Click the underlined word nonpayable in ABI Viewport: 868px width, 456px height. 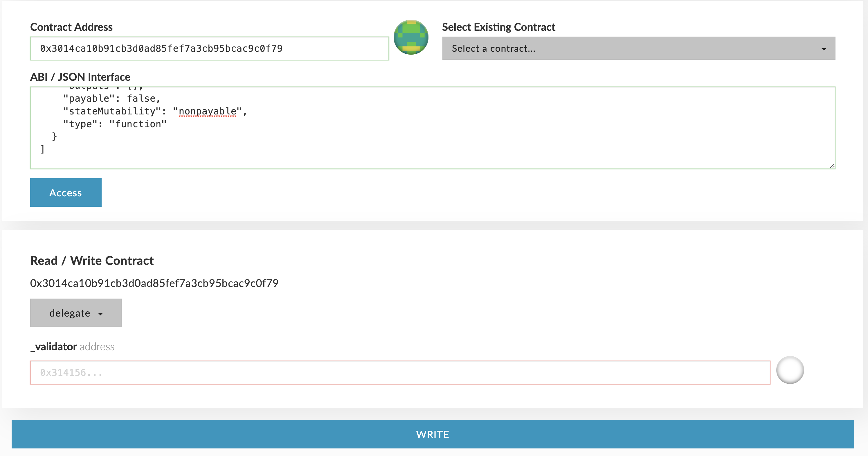coord(208,111)
